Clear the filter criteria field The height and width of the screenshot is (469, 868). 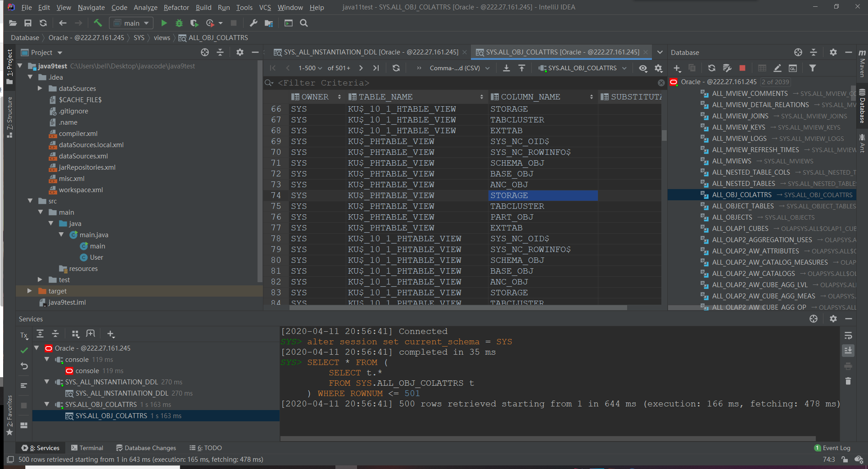(661, 83)
